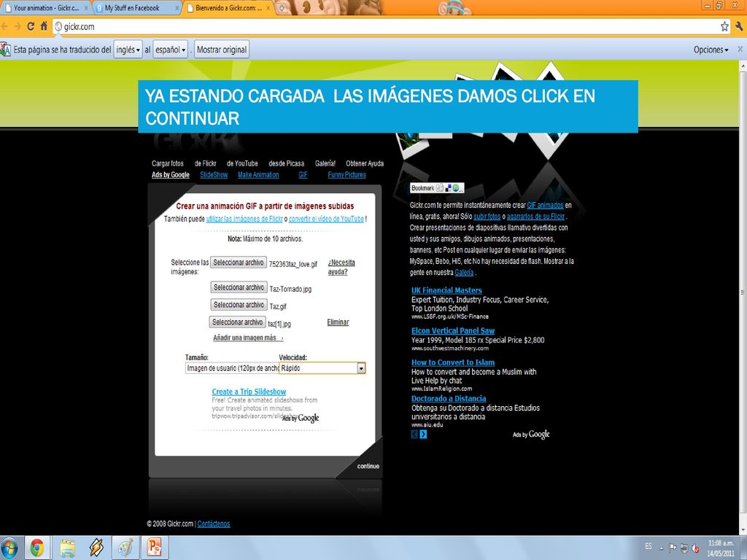Select the Bienvenido a Gickr.com tab

pyautogui.click(x=228, y=8)
